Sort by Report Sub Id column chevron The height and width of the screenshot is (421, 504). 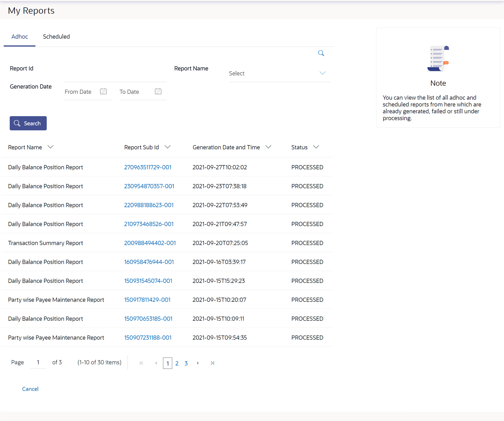point(167,147)
